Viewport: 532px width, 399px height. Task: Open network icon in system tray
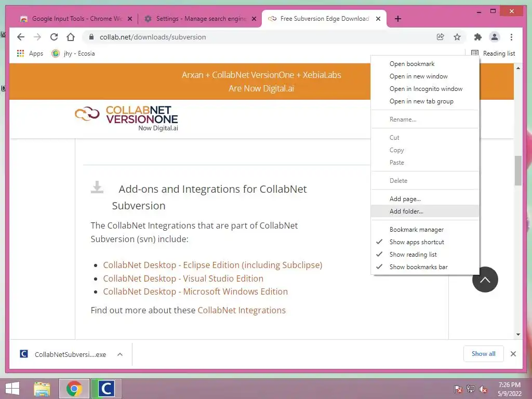[471, 389]
